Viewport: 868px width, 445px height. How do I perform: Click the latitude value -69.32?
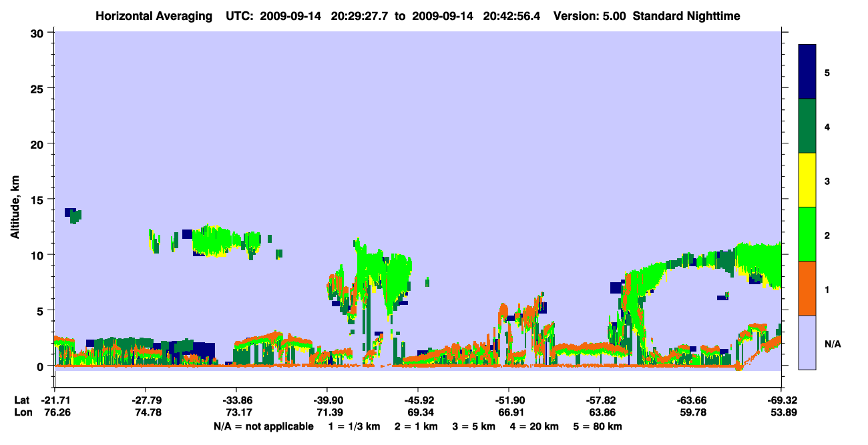pyautogui.click(x=781, y=400)
